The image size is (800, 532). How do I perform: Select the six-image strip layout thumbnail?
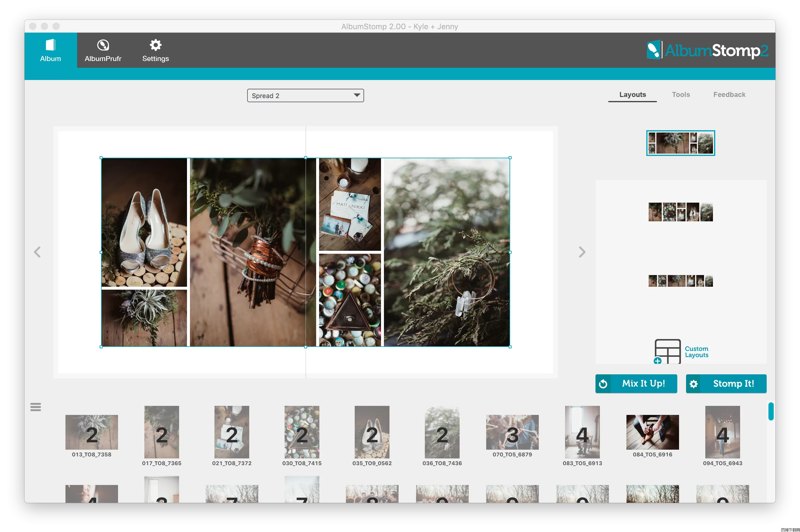pos(680,281)
